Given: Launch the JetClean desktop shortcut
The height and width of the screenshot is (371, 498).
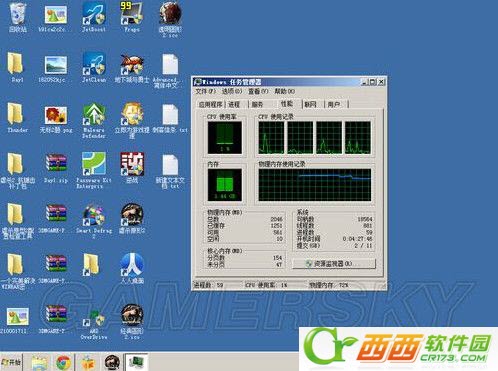Looking at the screenshot, I should click(x=94, y=67).
